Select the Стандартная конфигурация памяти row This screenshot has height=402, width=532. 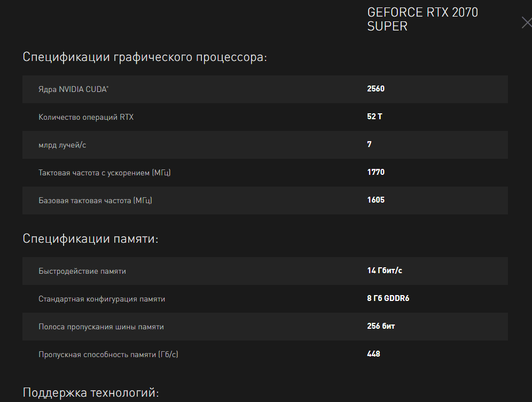pos(265,299)
